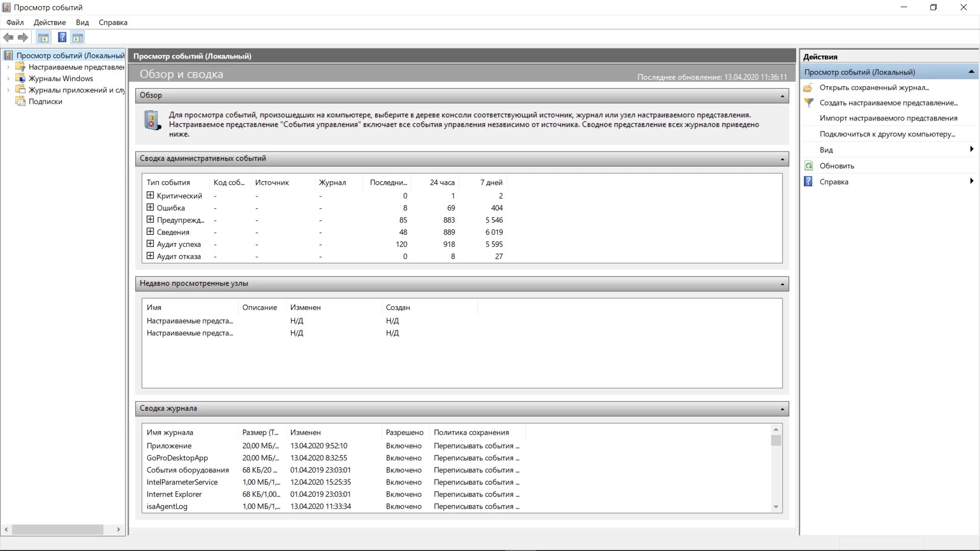Expand the Критический event type row
Viewport: 980px width, 551px height.
(x=150, y=195)
